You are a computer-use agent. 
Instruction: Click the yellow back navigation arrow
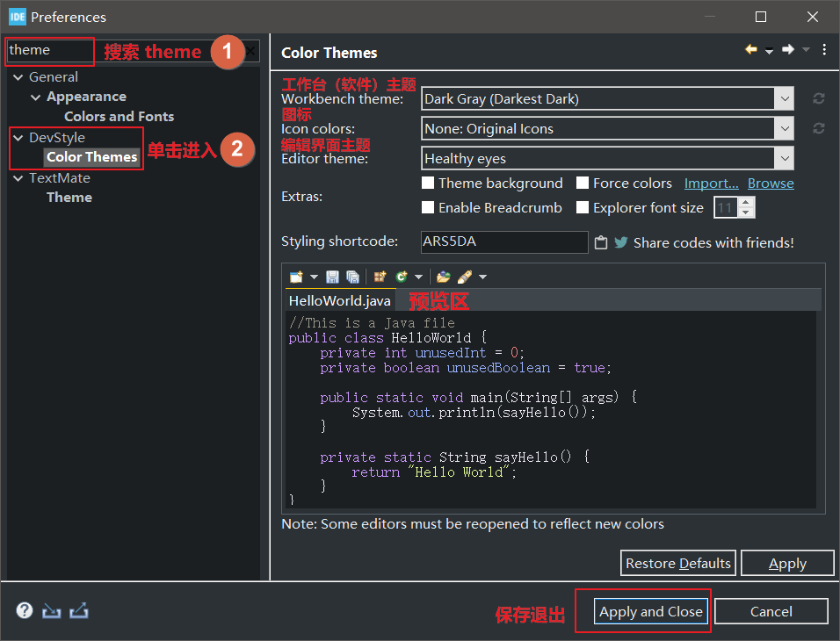click(751, 50)
